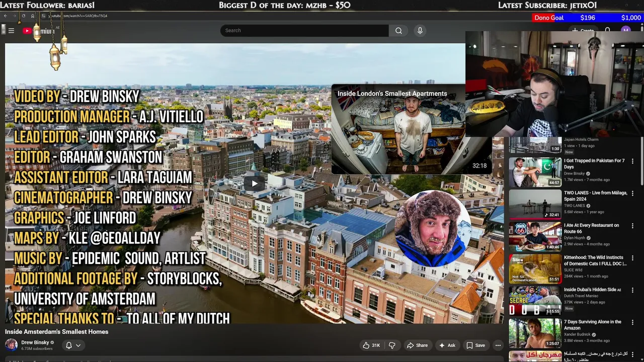Open TWO LANES Live from Málaga thumbnail
Viewport: 644px width, 362px height.
[x=535, y=204]
